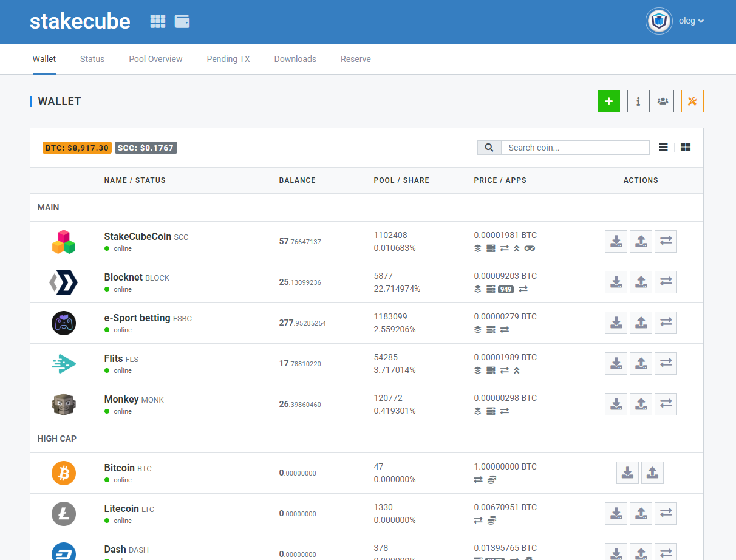This screenshot has width=736, height=560.
Task: Open exchange action for Flits row
Action: tap(666, 363)
